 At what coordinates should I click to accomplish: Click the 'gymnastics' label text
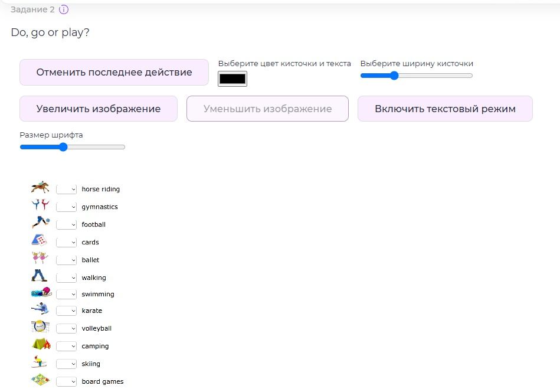pyautogui.click(x=100, y=207)
